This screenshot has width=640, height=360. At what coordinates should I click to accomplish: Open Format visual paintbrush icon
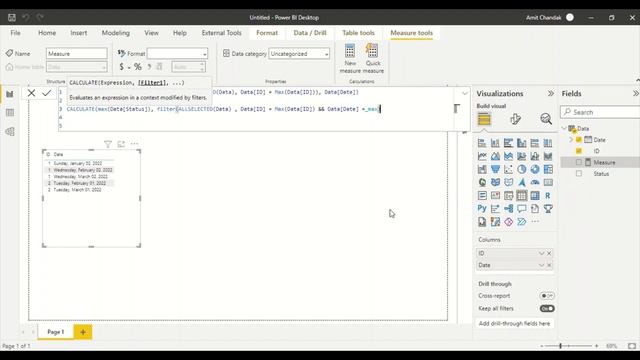click(x=515, y=119)
